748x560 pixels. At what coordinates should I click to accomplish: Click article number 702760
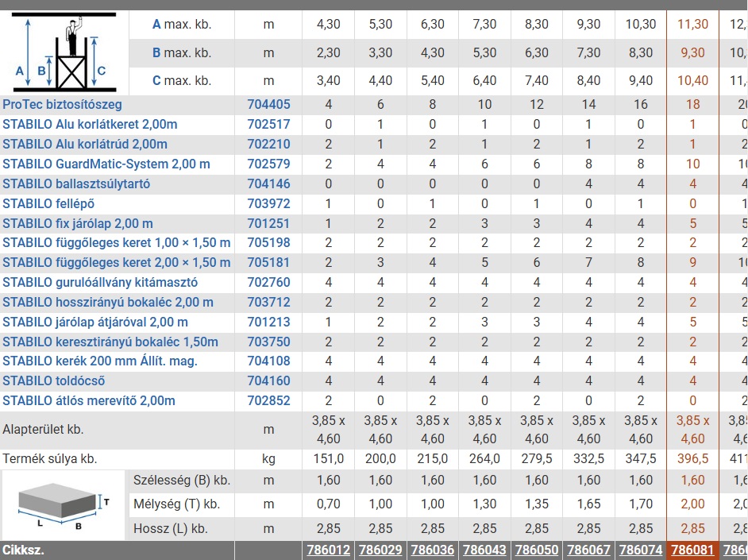(268, 283)
